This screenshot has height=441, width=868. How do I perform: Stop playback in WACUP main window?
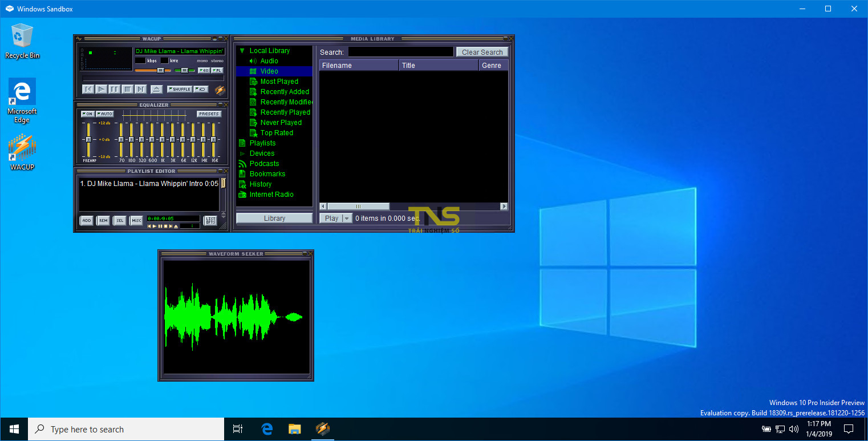(x=128, y=89)
